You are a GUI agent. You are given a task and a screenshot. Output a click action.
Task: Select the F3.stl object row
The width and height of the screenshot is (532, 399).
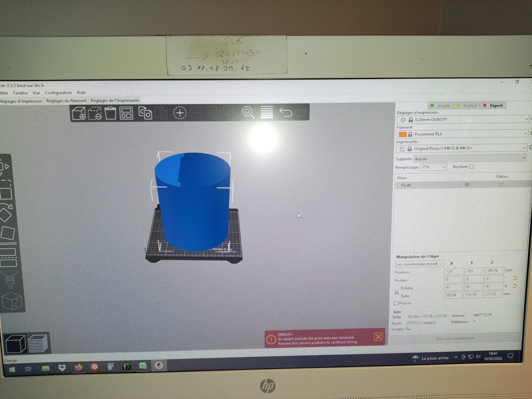[x=463, y=185]
